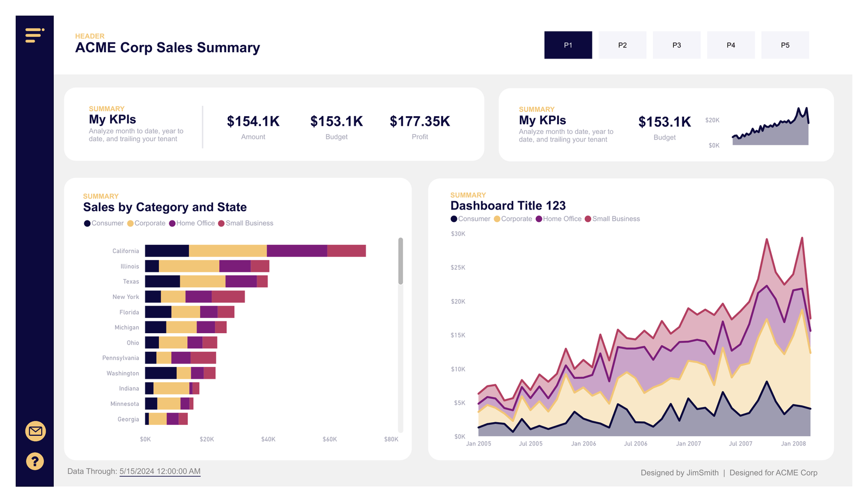Expand the Dashboard Title 123 summary panel
The height and width of the screenshot is (502, 868).
[468, 194]
